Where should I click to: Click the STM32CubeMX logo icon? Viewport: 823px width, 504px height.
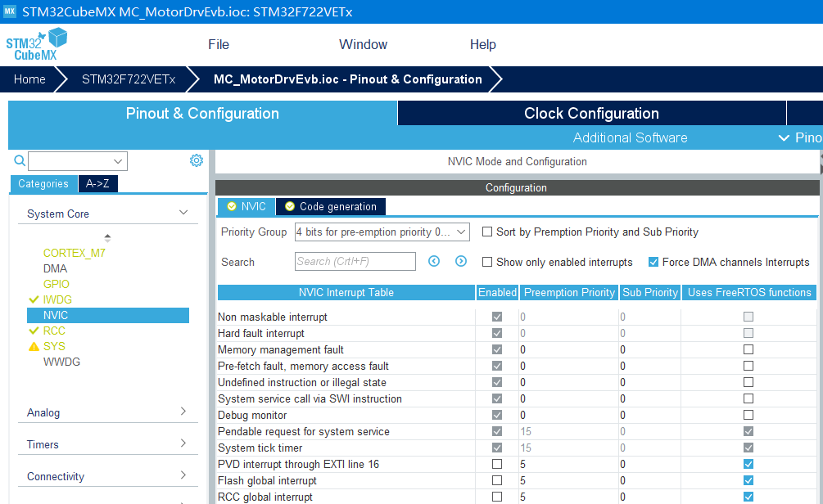point(37,44)
